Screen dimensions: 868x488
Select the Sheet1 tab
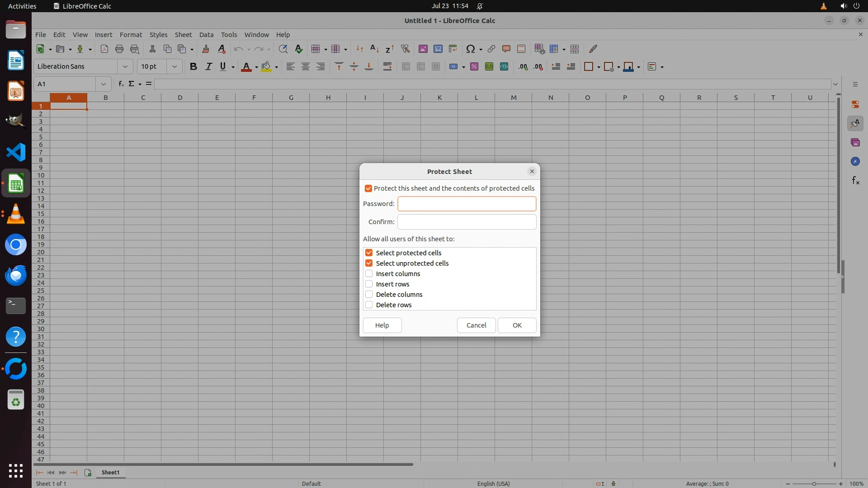click(110, 473)
